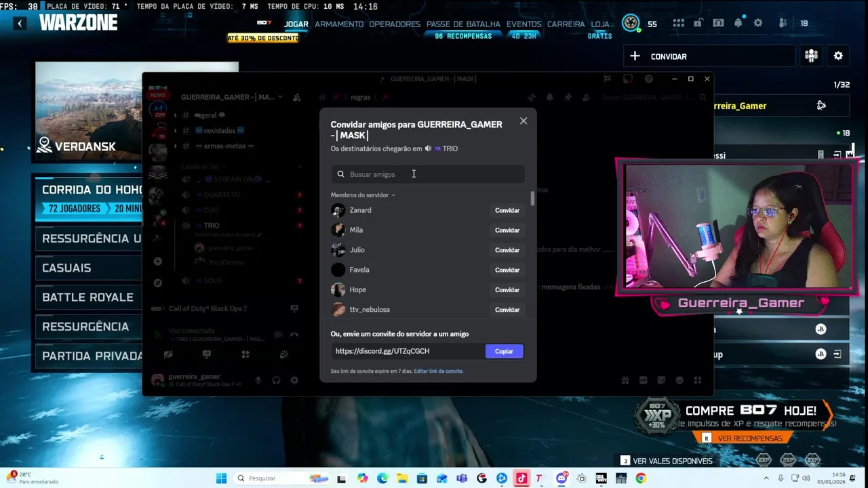Open GUERREIRA_GAMER server name dropdown in Discord
The height and width of the screenshot is (488, 868).
point(232,97)
